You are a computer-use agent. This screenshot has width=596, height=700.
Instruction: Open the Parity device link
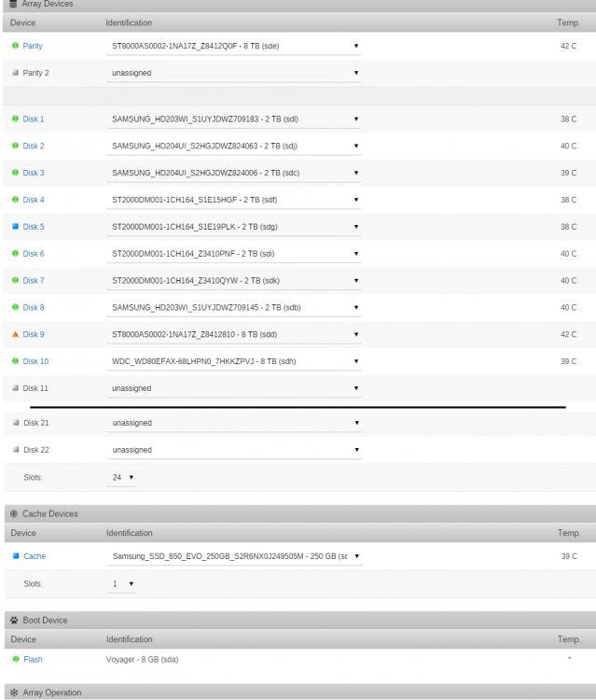[33, 46]
